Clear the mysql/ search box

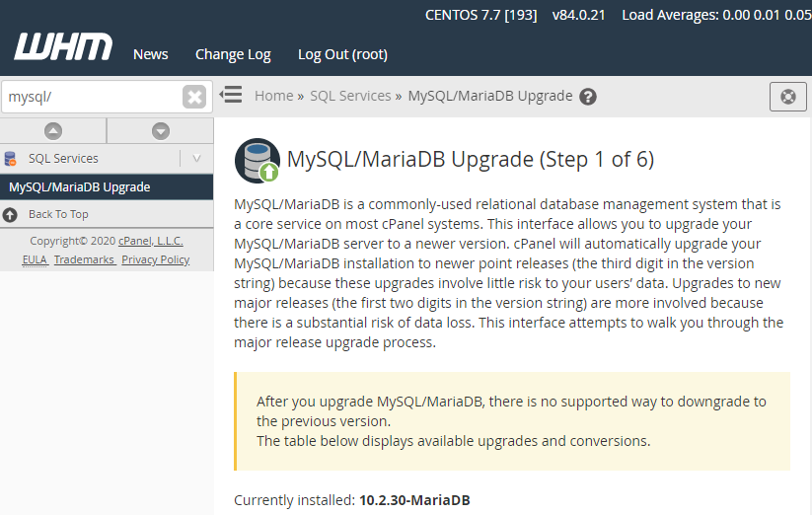coord(194,97)
